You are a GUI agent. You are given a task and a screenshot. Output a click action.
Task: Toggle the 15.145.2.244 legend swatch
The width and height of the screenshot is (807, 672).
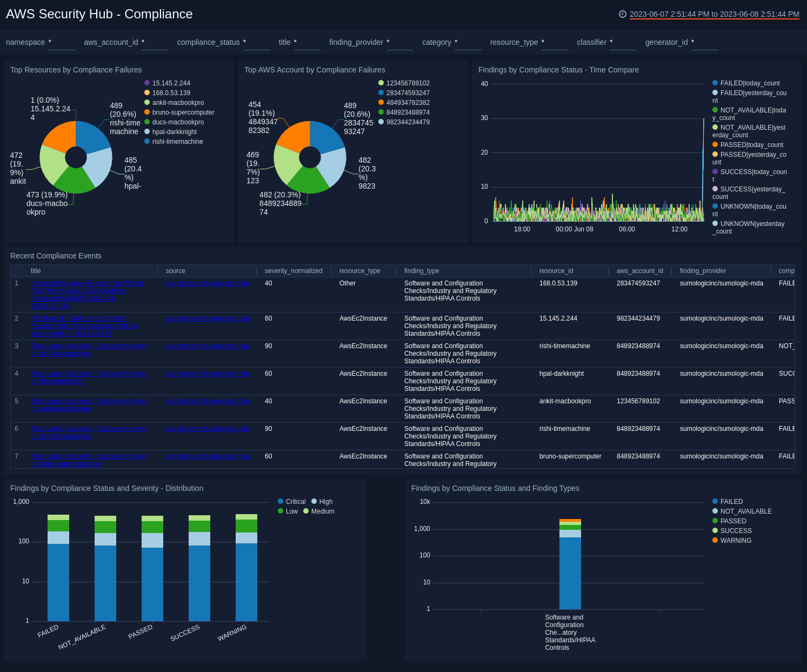click(147, 83)
